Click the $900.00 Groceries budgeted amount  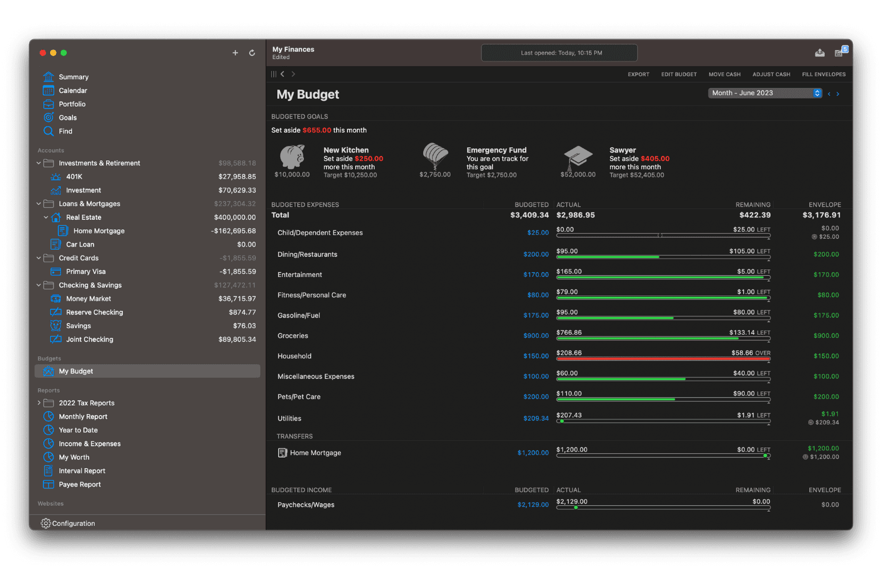coord(536,336)
